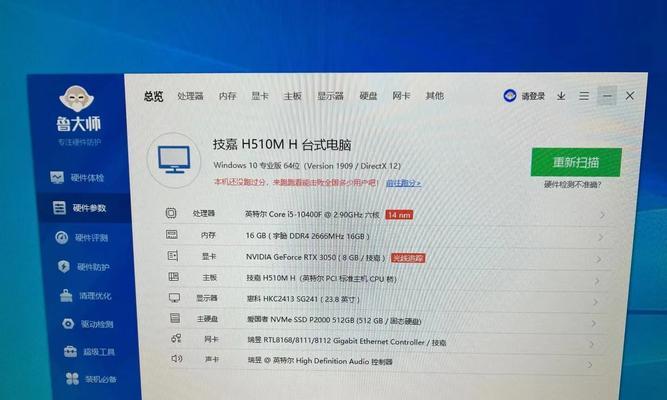The width and height of the screenshot is (667, 400).
Task: Switch to the 内存 tab
Action: pos(228,96)
